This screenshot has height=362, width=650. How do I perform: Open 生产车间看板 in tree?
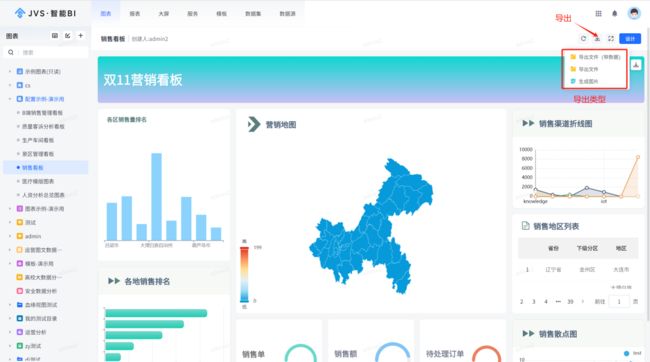38,140
